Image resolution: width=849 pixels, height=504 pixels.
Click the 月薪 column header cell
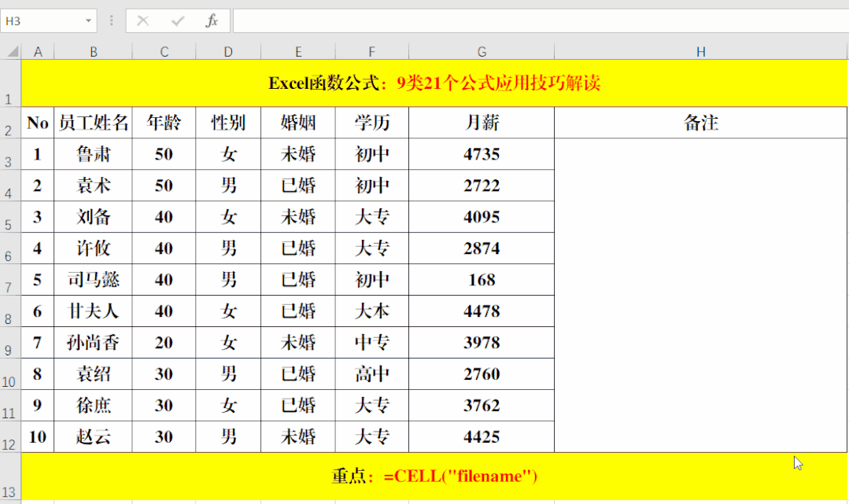(481, 123)
